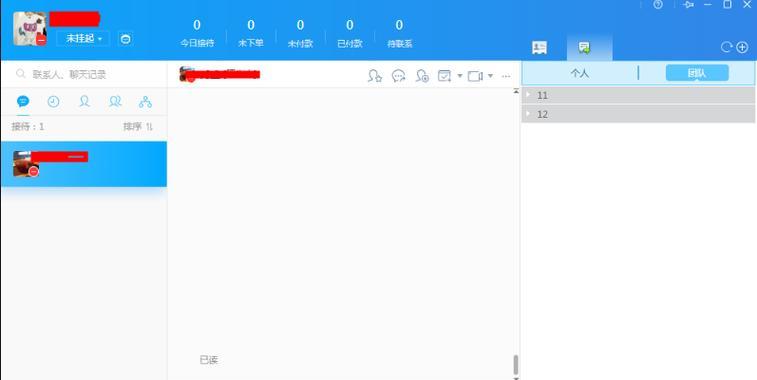This screenshot has height=380, width=757.
Task: Open the chat conversations tab icon
Action: [x=23, y=101]
